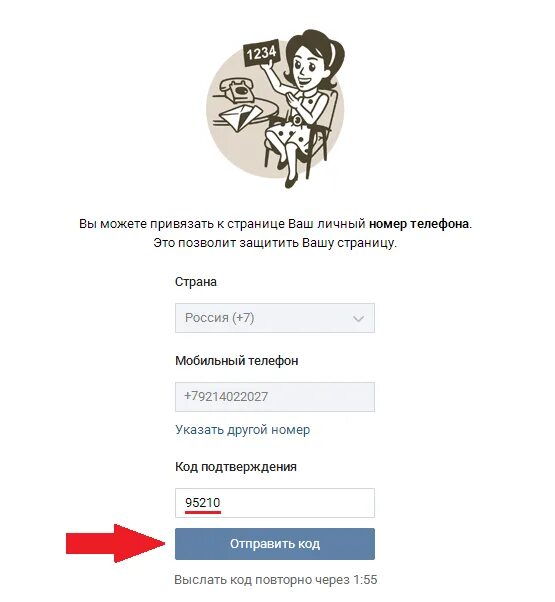
Task: Click the Указать другой номер link
Action: coord(243,430)
